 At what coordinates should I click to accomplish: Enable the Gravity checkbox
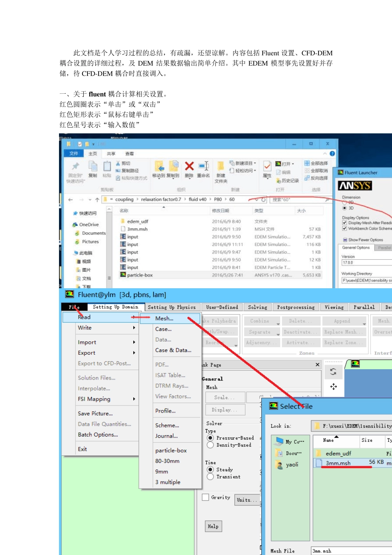pyautogui.click(x=205, y=497)
